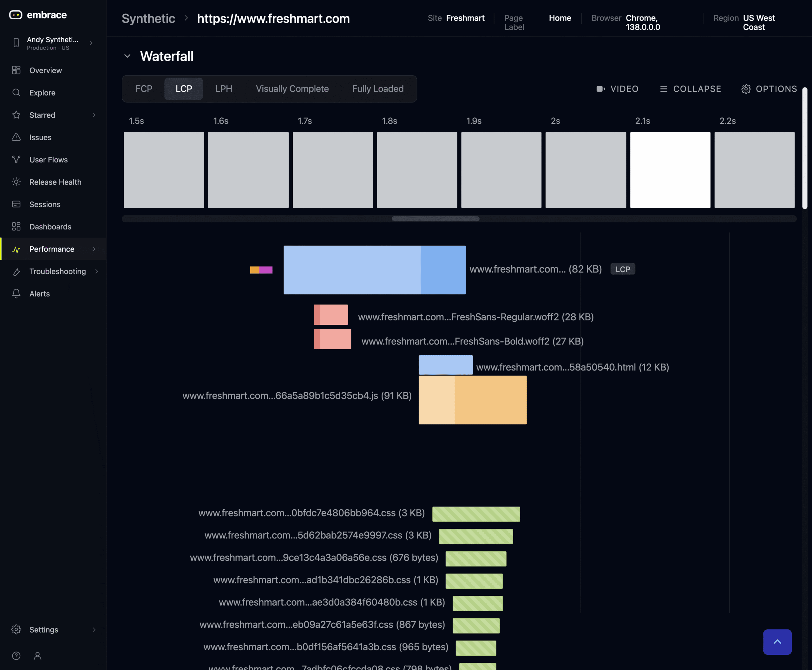Viewport: 812px width, 670px height.
Task: Click the Collapse lines icon
Action: (664, 89)
